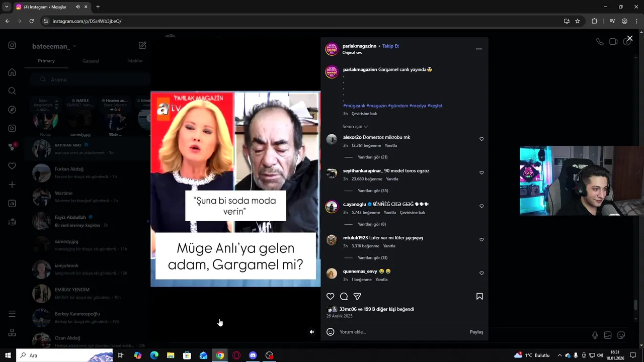Click Windows Start button
The height and width of the screenshot is (362, 644).
(8, 355)
